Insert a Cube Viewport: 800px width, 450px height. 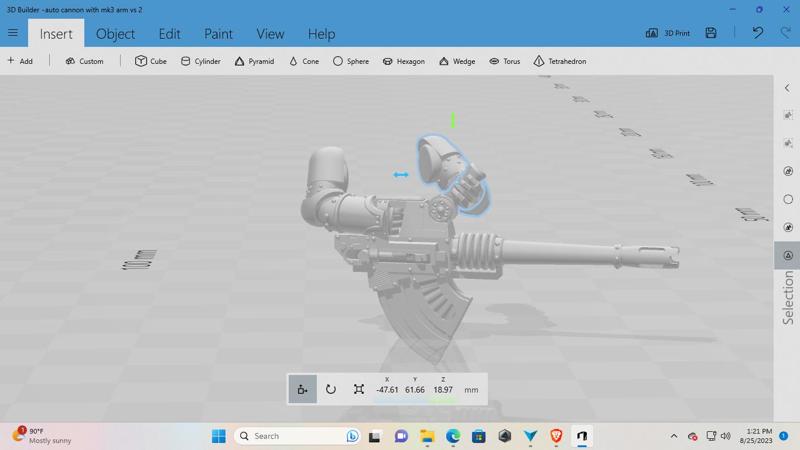[x=151, y=61]
